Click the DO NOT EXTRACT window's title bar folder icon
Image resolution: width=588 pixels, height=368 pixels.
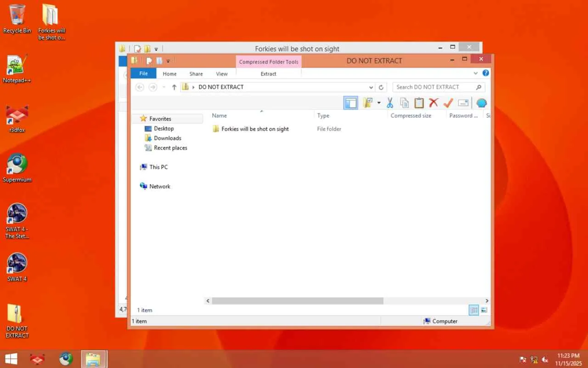[x=135, y=60]
